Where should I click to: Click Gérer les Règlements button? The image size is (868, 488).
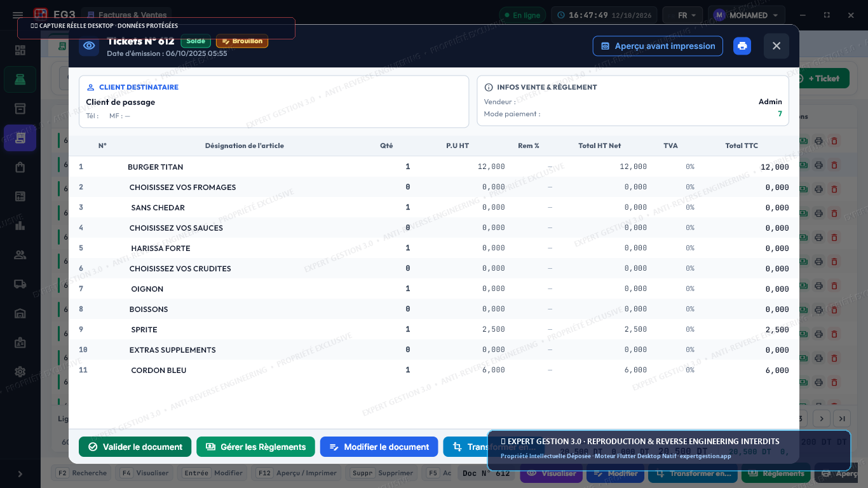click(x=255, y=447)
